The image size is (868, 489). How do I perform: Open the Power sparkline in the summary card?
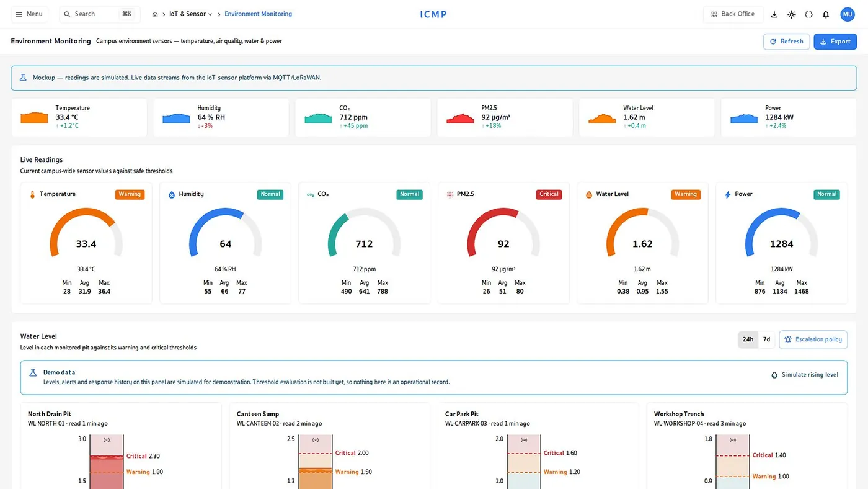[744, 117]
